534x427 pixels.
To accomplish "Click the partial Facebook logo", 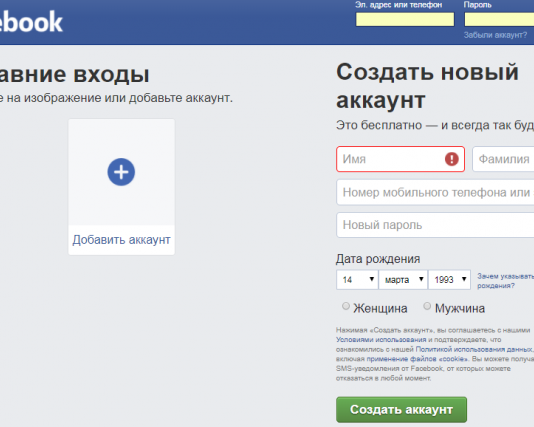I will [31, 22].
